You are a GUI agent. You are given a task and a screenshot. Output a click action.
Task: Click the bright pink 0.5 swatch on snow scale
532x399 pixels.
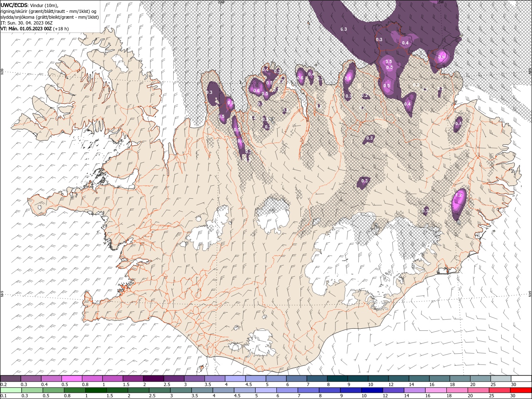pos(71,379)
